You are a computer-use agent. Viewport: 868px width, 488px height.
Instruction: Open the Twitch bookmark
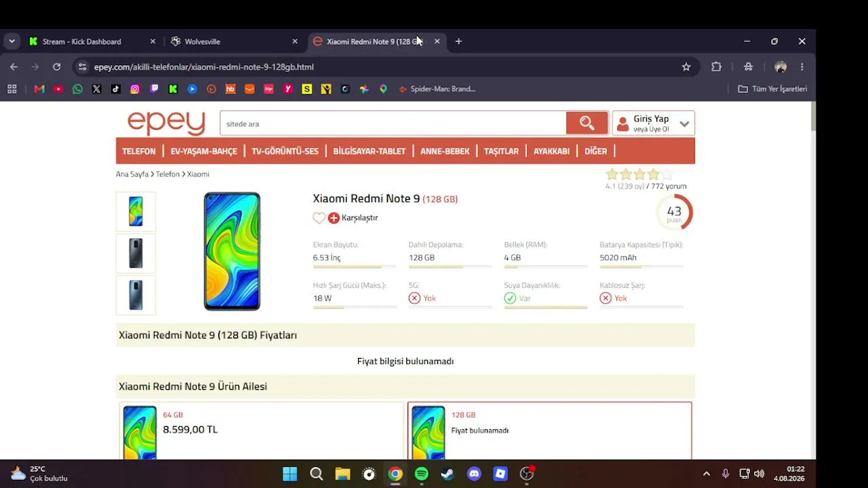154,89
